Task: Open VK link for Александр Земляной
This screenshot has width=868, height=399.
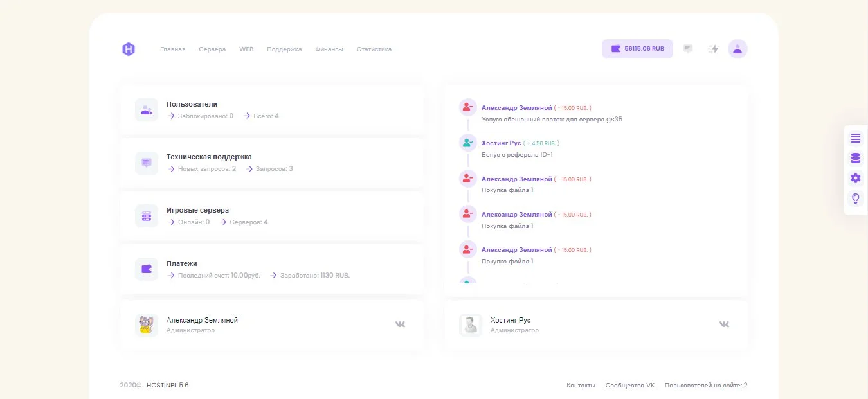Action: point(401,324)
